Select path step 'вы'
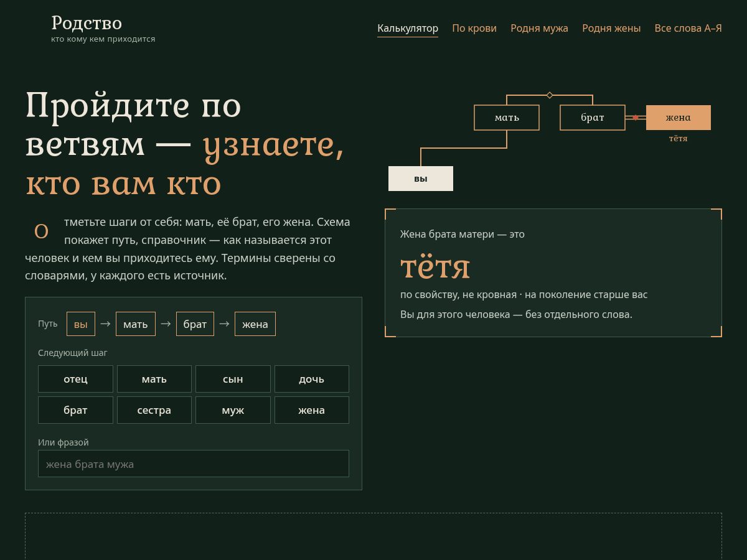The width and height of the screenshot is (747, 560). click(x=81, y=324)
